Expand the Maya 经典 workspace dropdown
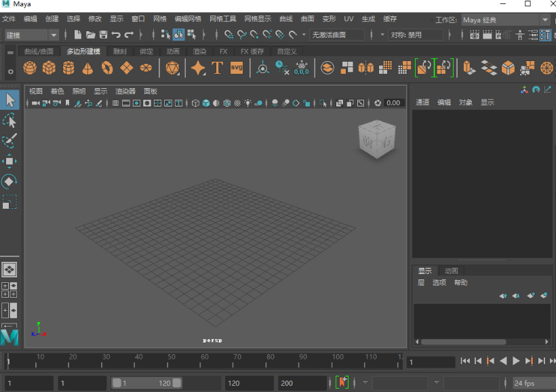This screenshot has width=556, height=392. click(x=505, y=20)
